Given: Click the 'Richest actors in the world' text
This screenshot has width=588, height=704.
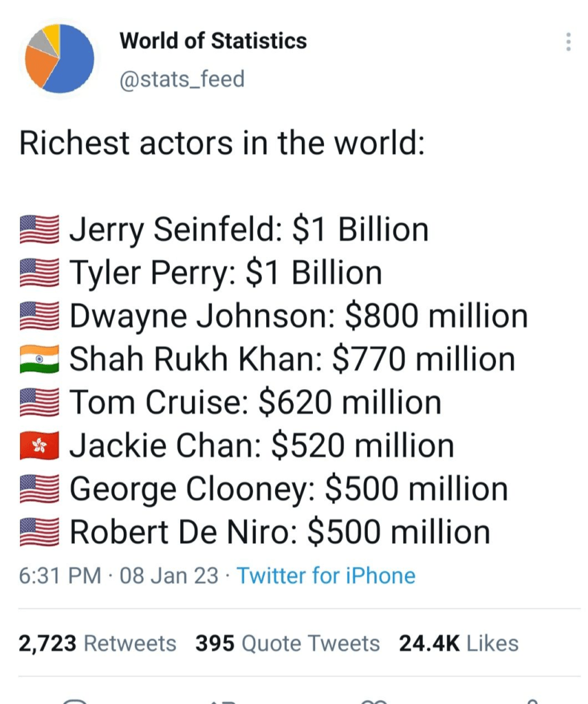Looking at the screenshot, I should (x=222, y=143).
